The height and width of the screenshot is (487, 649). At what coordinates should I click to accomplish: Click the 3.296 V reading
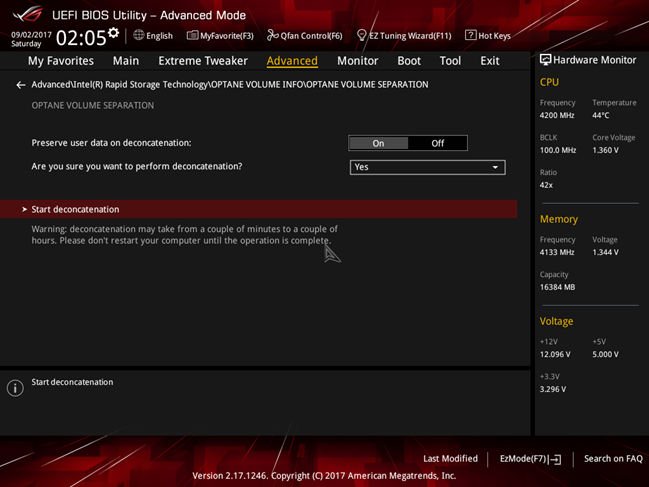(553, 389)
